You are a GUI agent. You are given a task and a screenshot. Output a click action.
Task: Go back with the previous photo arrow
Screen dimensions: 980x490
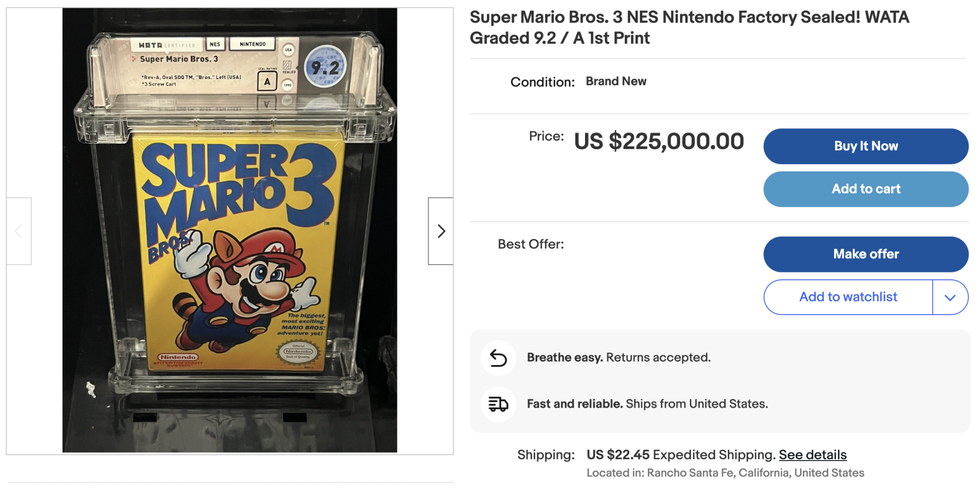click(19, 231)
